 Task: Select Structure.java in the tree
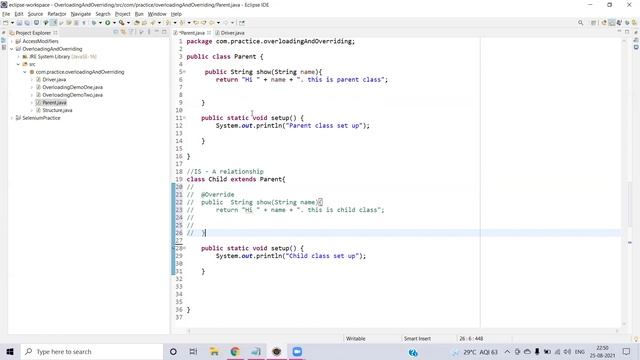coord(57,110)
